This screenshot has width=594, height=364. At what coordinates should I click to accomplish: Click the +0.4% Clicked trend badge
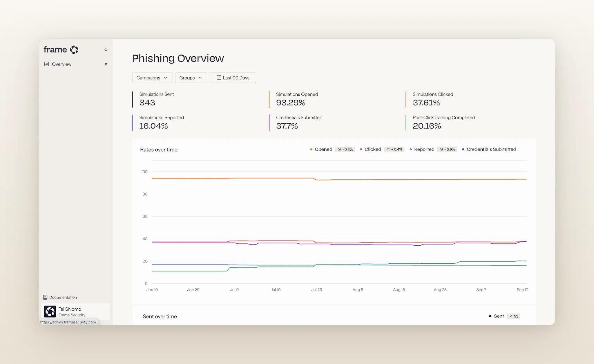point(394,149)
